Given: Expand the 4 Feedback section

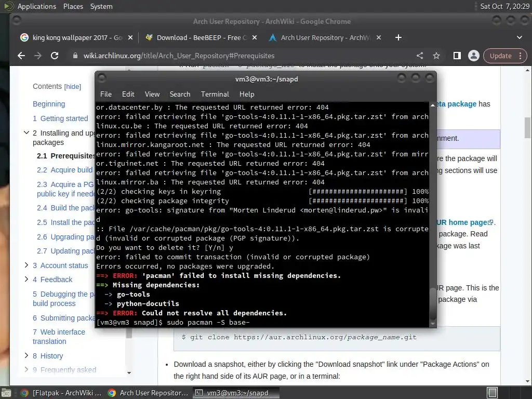Looking at the screenshot, I should pos(26,279).
